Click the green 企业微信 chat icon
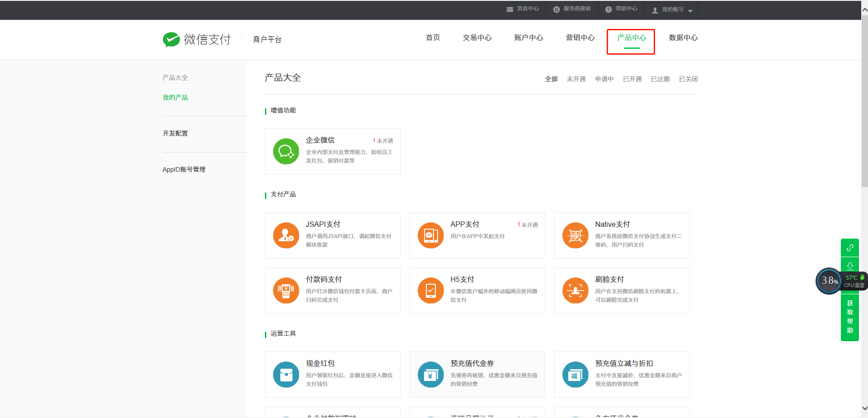The height and width of the screenshot is (418, 868). tap(286, 151)
